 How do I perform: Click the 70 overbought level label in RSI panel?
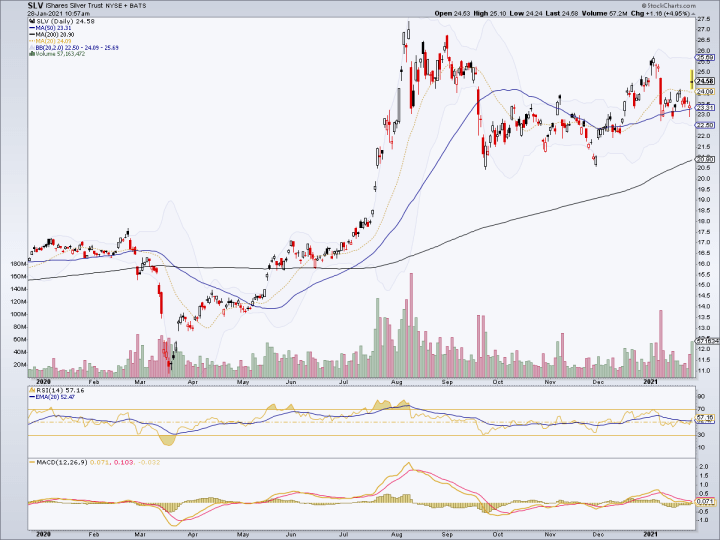(x=701, y=409)
